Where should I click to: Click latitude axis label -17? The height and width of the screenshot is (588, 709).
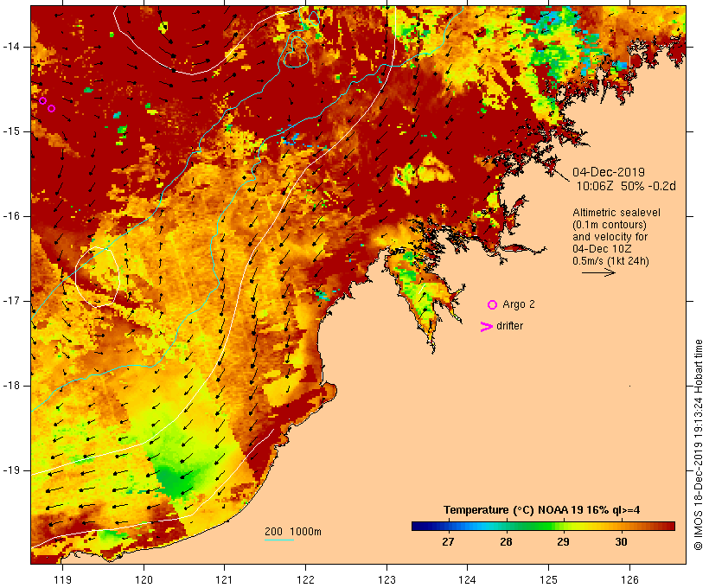pos(11,301)
